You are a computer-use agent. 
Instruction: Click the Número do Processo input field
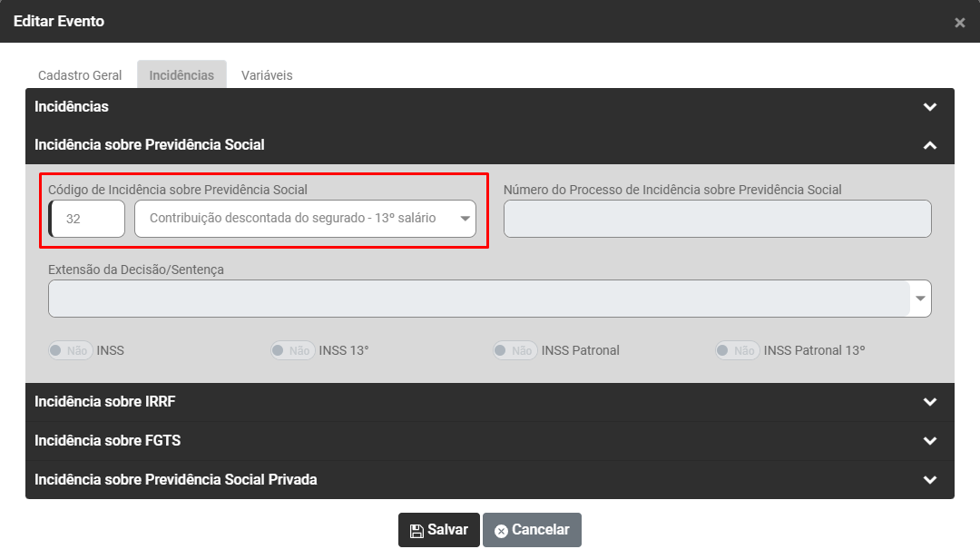(x=717, y=219)
